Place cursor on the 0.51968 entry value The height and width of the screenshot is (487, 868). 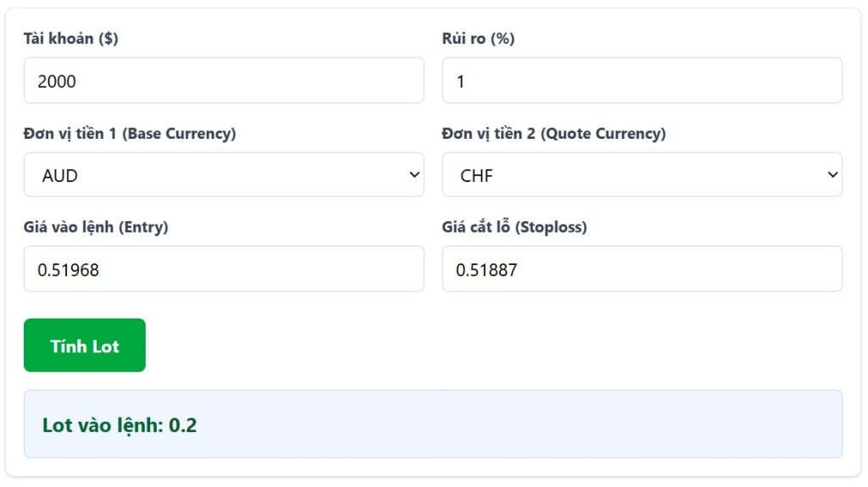68,270
